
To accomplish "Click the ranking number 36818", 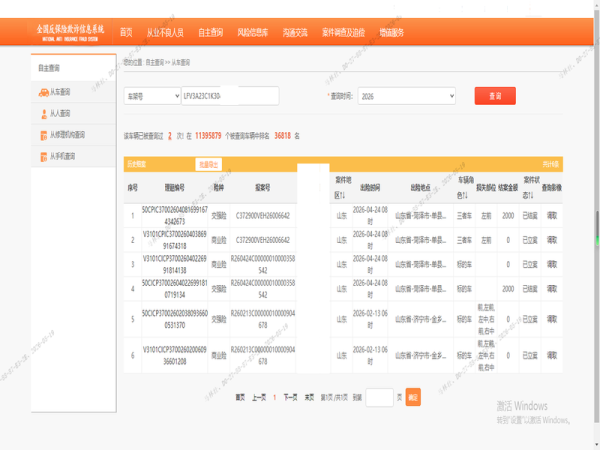I will 283,136.
